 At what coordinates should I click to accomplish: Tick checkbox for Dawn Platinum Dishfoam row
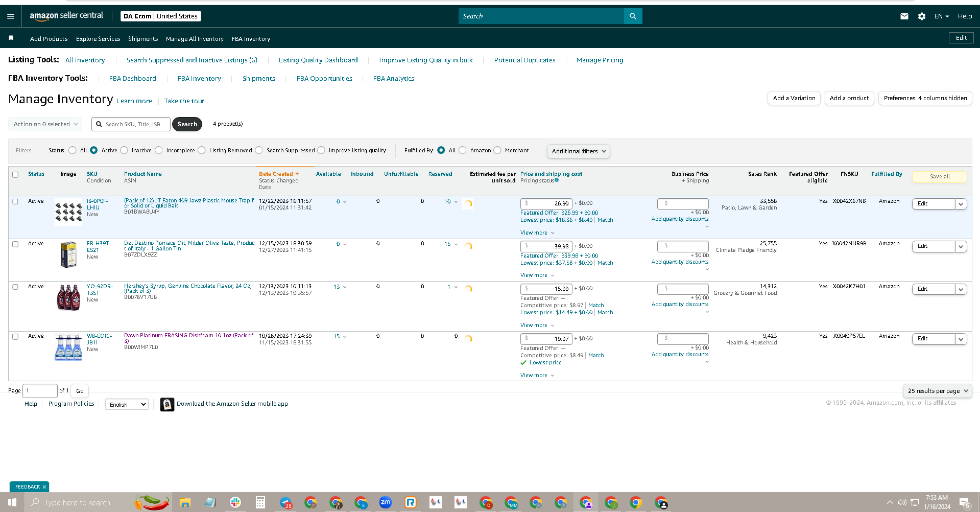(15, 337)
